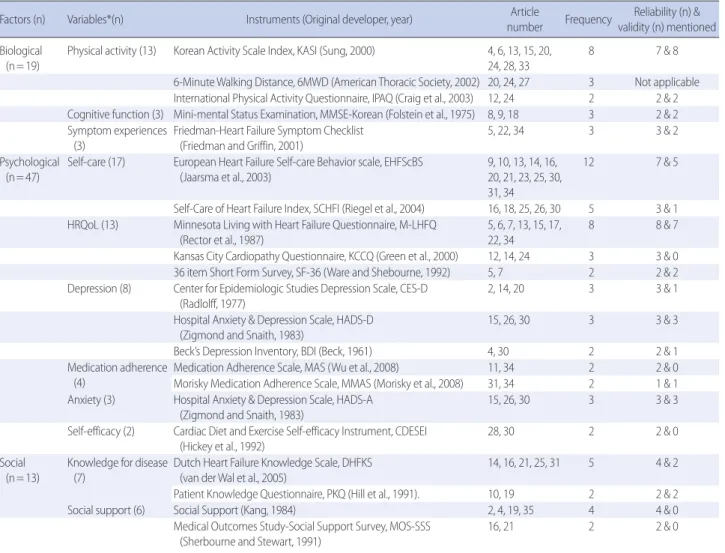Click the "HRQoL (13)" variable
The width and height of the screenshot is (725, 553).
92,225
